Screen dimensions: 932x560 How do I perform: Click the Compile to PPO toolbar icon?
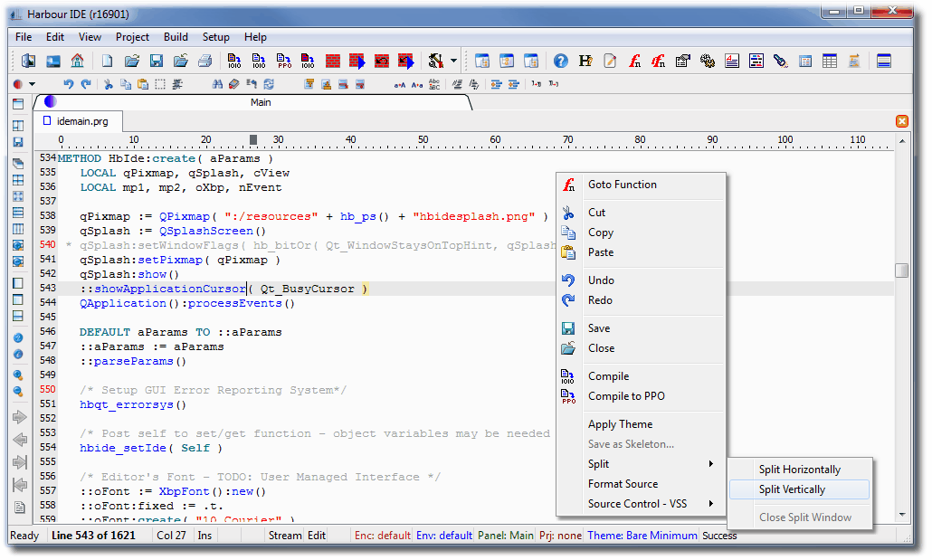point(285,62)
